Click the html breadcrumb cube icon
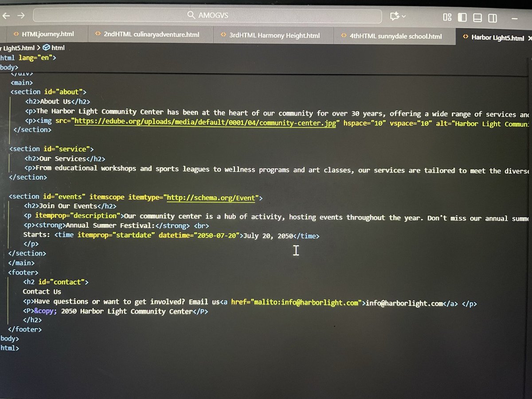The height and width of the screenshot is (399, 532). click(x=46, y=47)
